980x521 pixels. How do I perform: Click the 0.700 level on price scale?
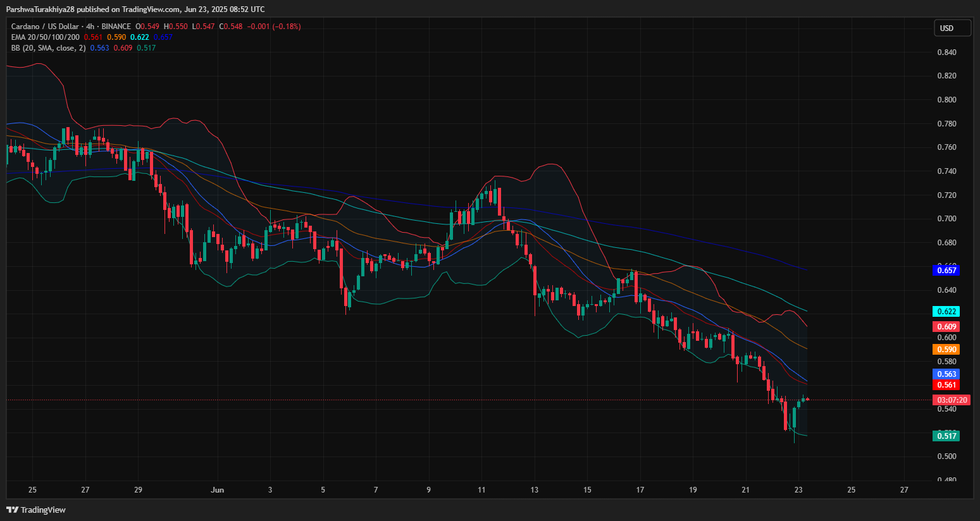tap(946, 219)
